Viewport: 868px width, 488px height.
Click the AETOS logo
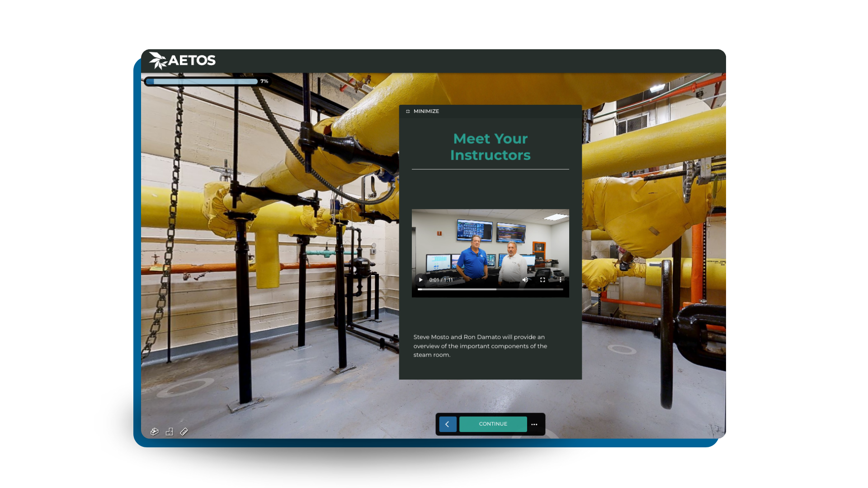[x=183, y=61]
